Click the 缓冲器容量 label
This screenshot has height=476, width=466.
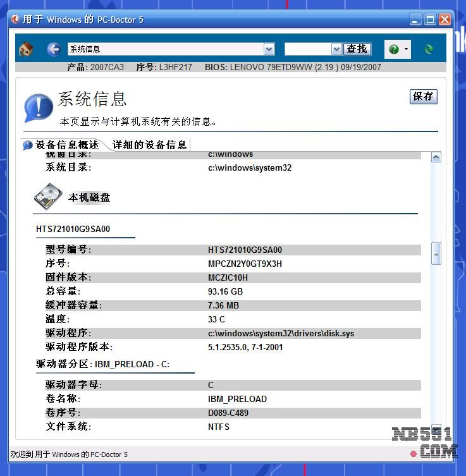coord(73,305)
